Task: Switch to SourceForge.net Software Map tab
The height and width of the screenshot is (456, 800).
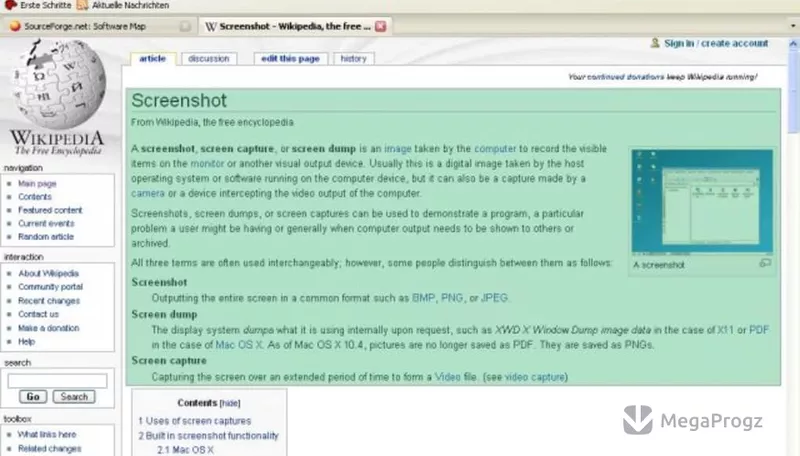Action: click(97, 26)
